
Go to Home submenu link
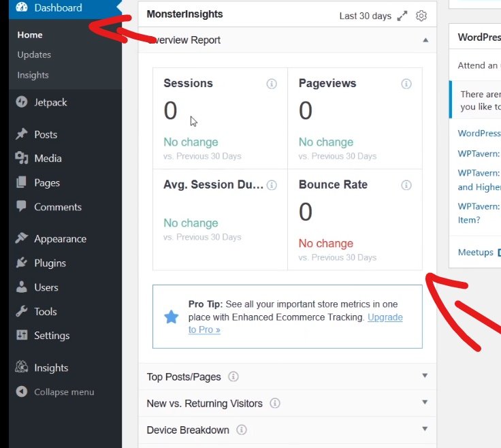click(x=30, y=35)
